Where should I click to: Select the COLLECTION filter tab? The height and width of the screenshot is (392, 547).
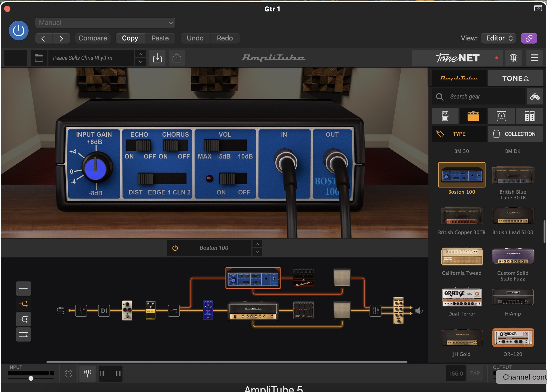tap(515, 134)
